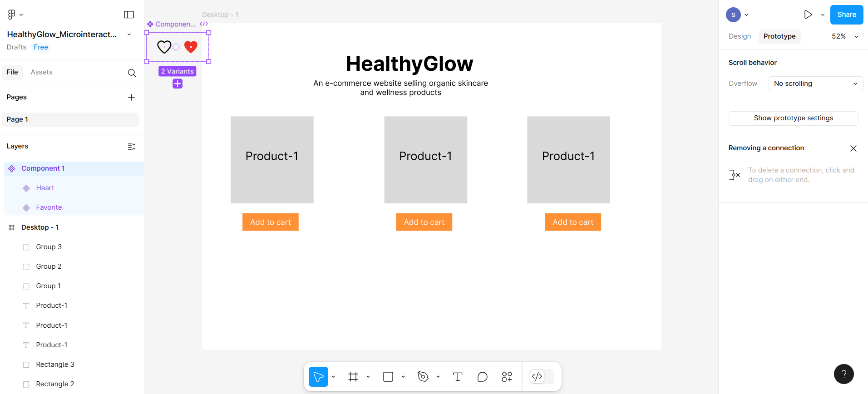The height and width of the screenshot is (394, 868).
Task: Open the Assets tab
Action: point(41,72)
